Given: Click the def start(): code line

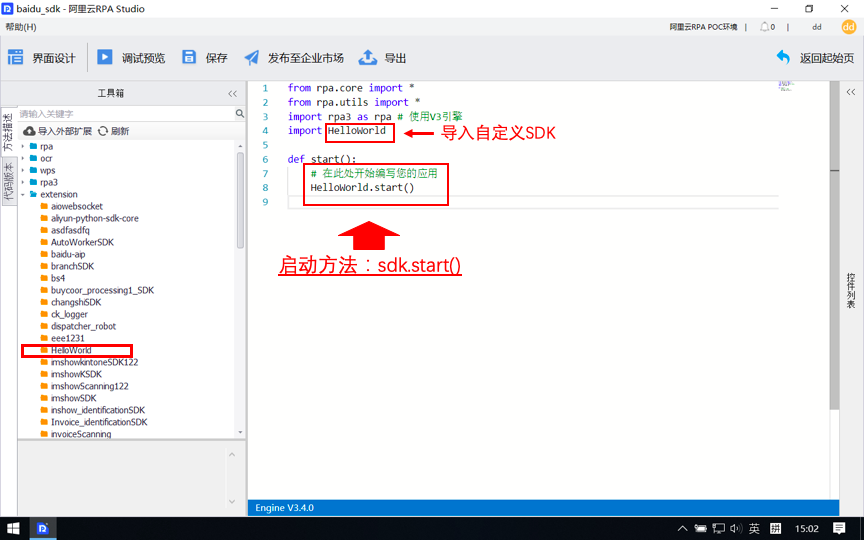Looking at the screenshot, I should [x=322, y=159].
